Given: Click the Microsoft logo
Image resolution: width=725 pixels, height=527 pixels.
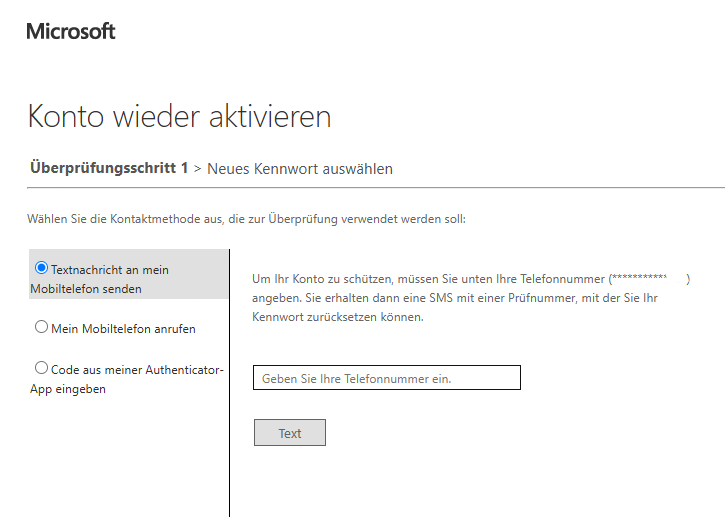Looking at the screenshot, I should point(71,31).
